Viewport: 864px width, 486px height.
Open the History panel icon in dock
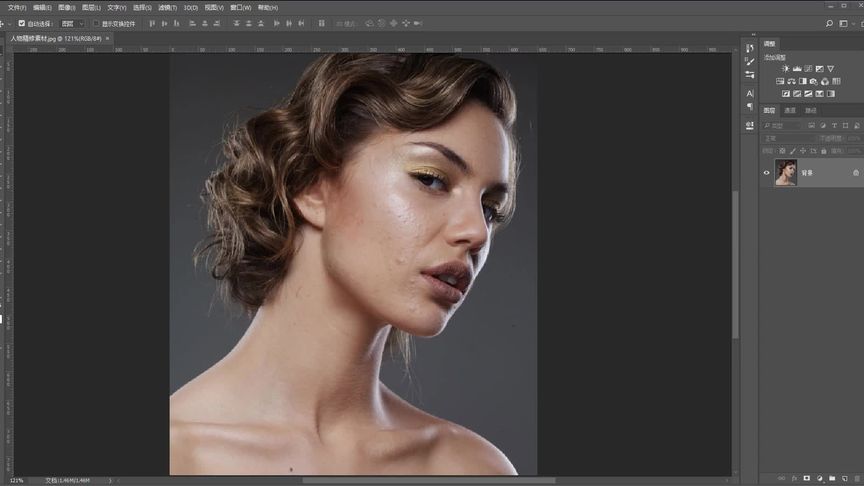click(x=750, y=48)
